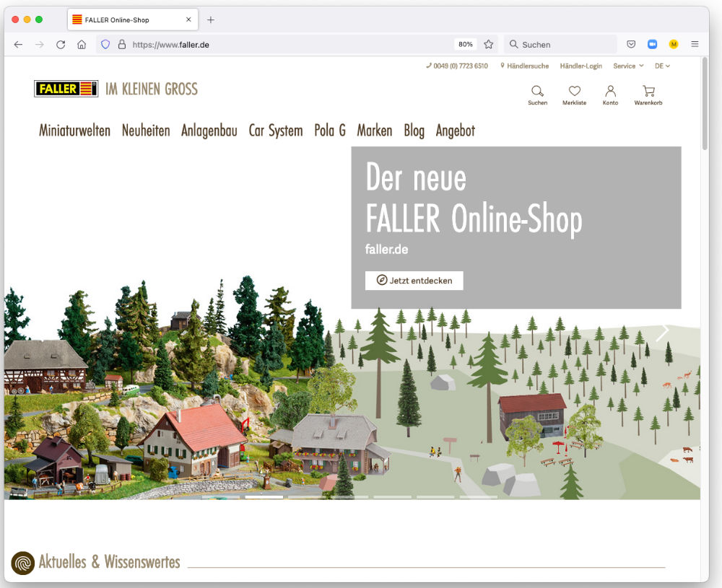The width and height of the screenshot is (722, 588).
Task: Reset the 80% zoom level indicator
Action: tap(465, 44)
